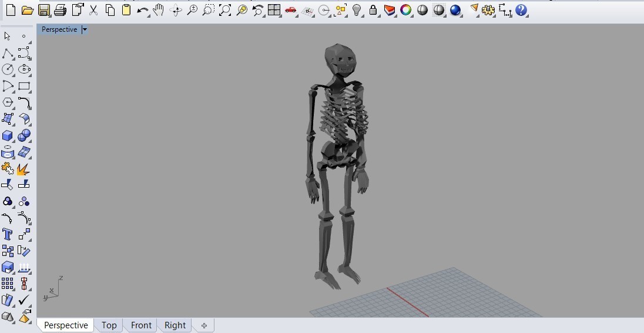Screen dimensions: 644x333
Task: Click the add viewport tab plus button
Action: (x=204, y=325)
